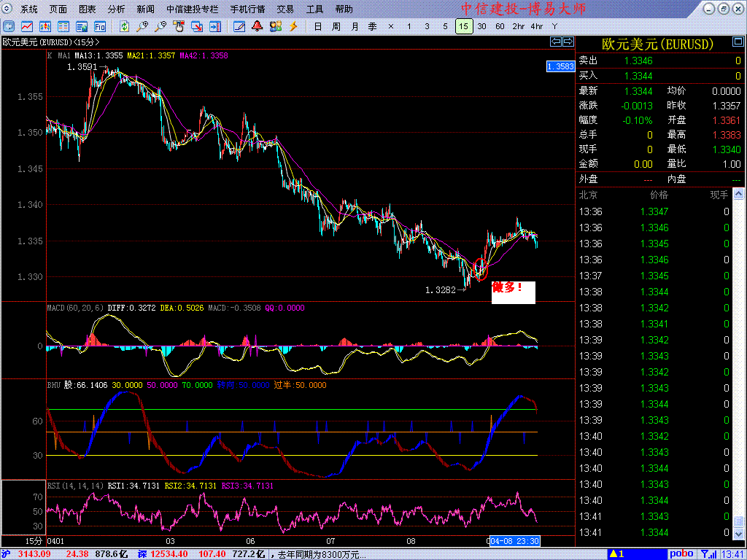Click the drawing pencil tool icon

click(x=239, y=26)
